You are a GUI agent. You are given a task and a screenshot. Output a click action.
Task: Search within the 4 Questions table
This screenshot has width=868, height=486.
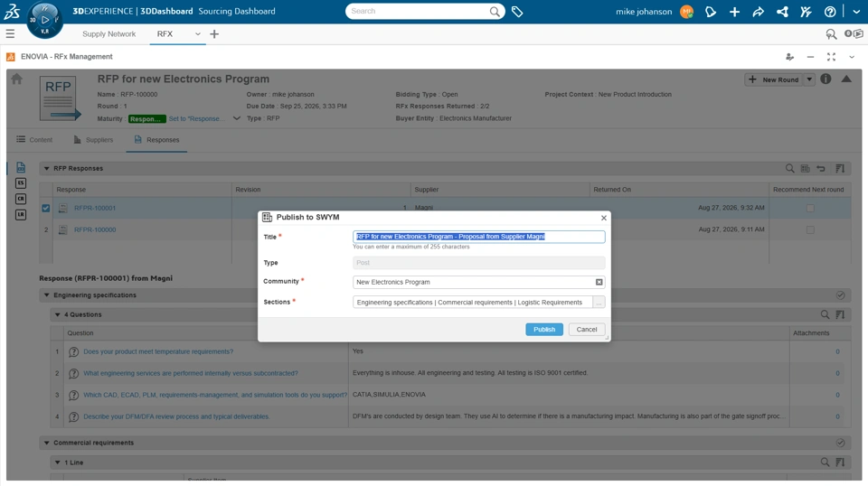tap(825, 314)
